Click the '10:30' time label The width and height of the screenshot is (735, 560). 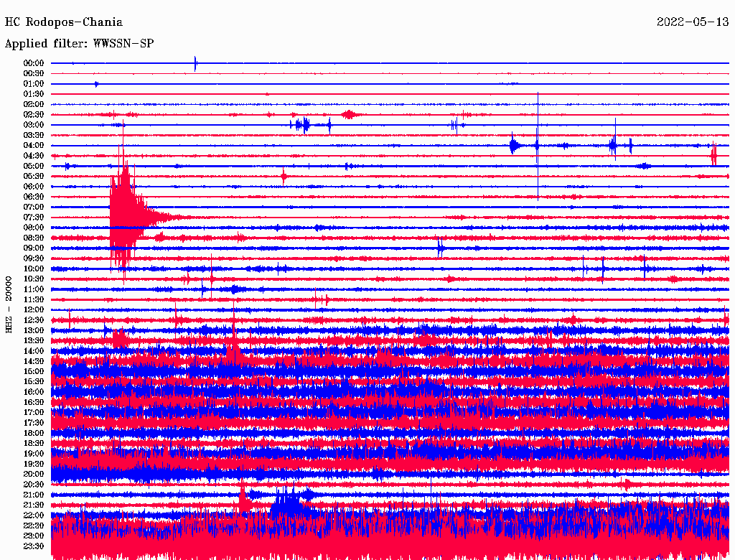click(x=34, y=279)
